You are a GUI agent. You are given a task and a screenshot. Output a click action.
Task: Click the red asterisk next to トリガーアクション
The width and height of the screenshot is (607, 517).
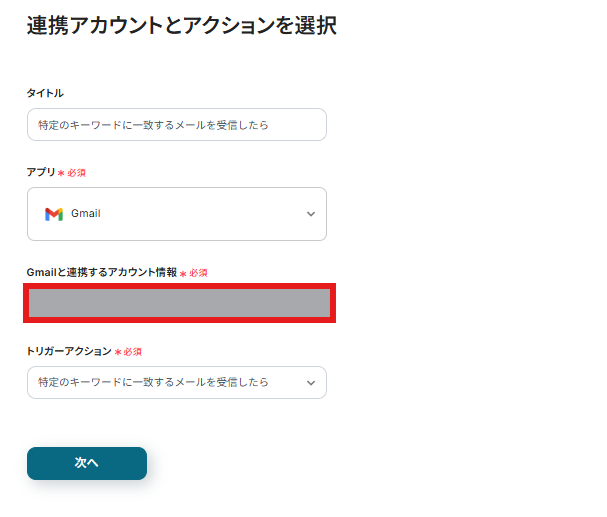118,353
